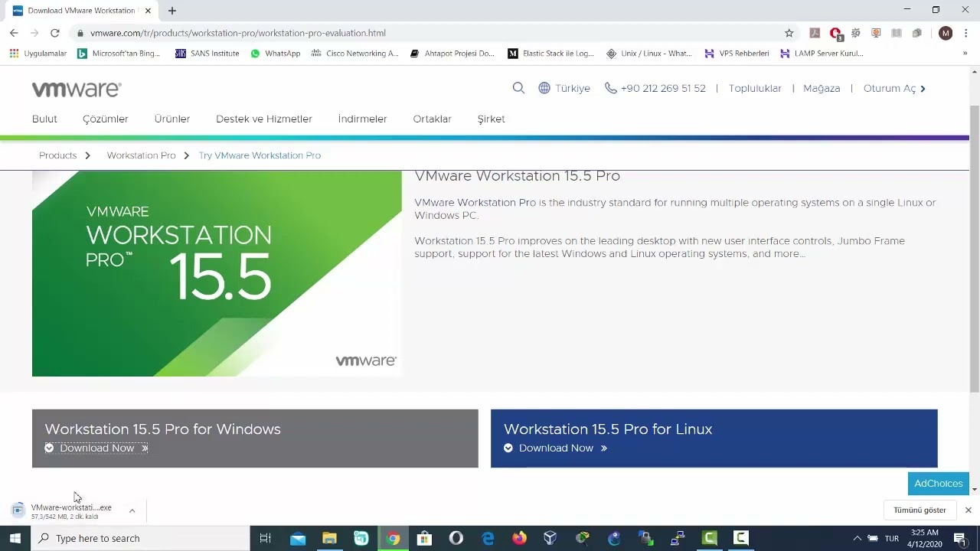The height and width of the screenshot is (551, 980).
Task: Open the Bulut menu
Action: pyautogui.click(x=44, y=119)
